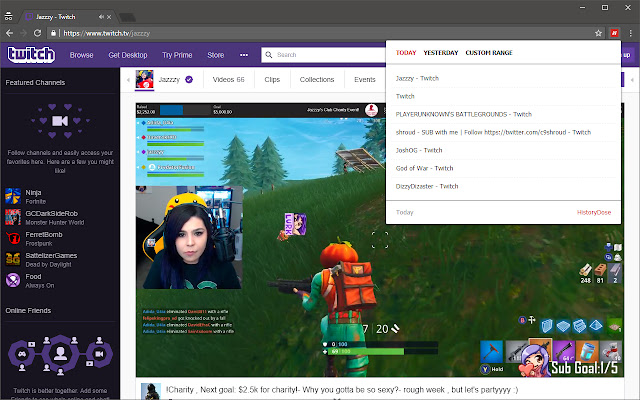Click the verified badge next to Jazzzy
This screenshot has width=640, height=400.
coord(189,80)
